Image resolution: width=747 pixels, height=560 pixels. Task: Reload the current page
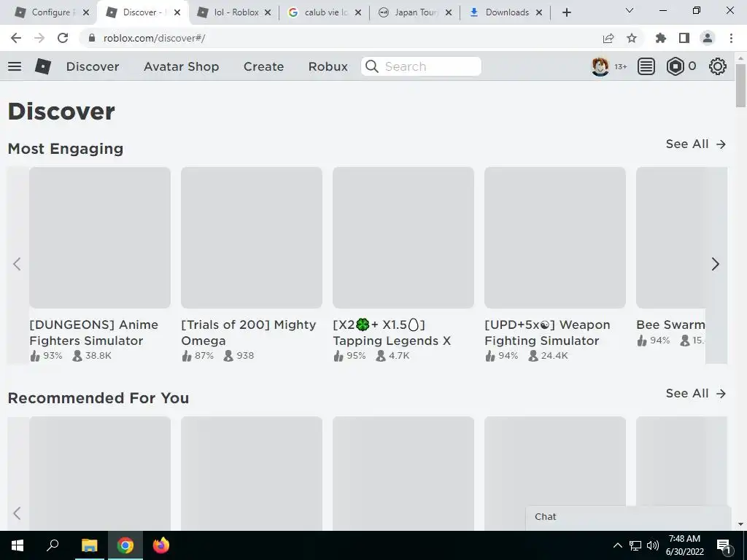coord(63,38)
